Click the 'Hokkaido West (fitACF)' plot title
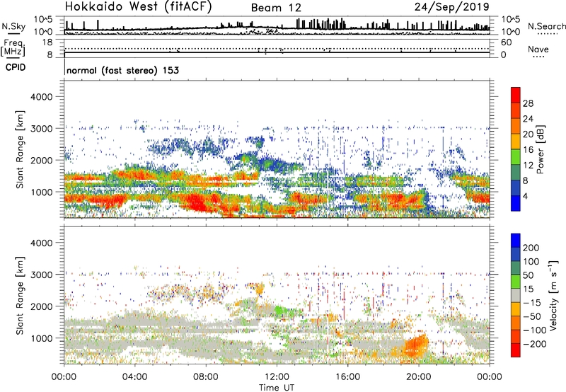Image resolution: width=566 pixels, height=392 pixels. pos(138,6)
